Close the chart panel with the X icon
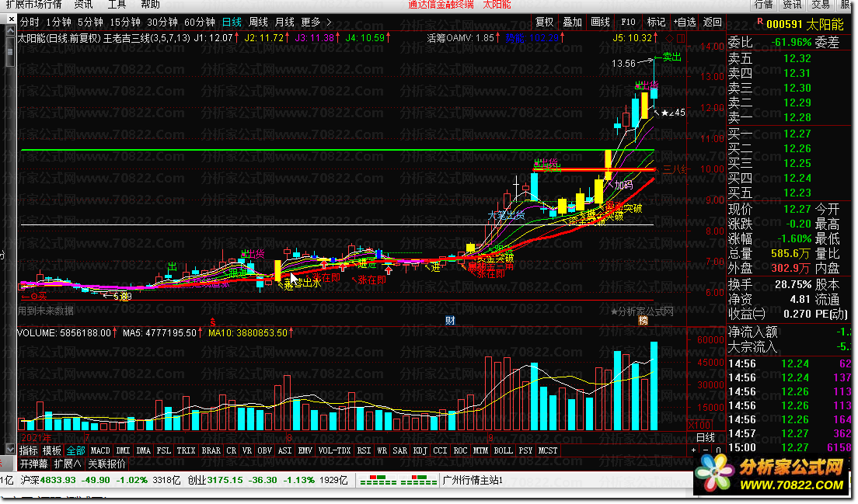Viewport: 858px width, 504px height. (x=11, y=19)
